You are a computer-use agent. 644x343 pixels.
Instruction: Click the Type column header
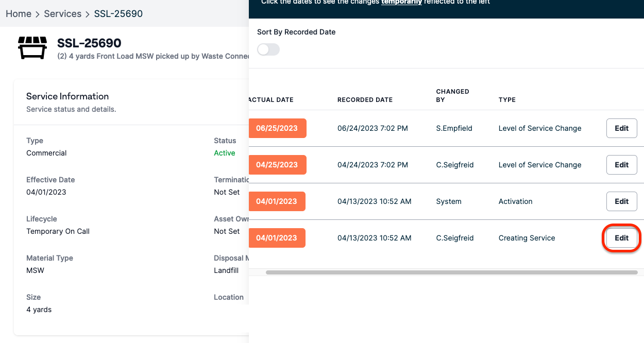coord(507,100)
